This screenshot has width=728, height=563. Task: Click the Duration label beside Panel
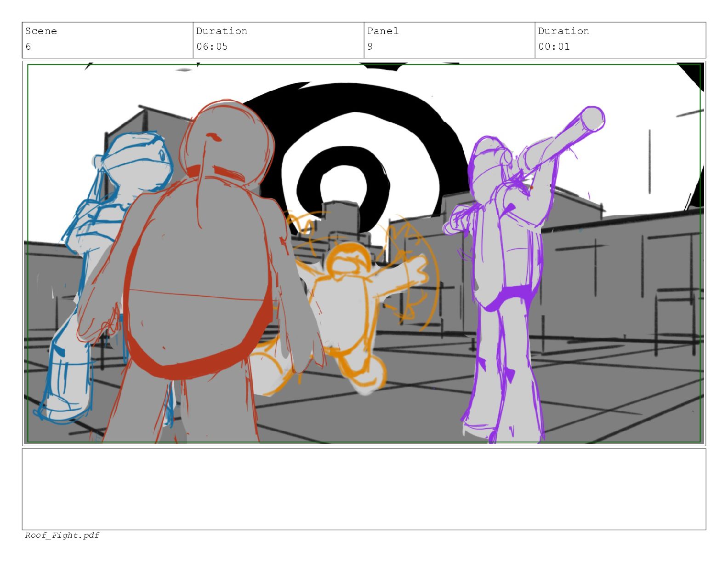click(x=563, y=31)
